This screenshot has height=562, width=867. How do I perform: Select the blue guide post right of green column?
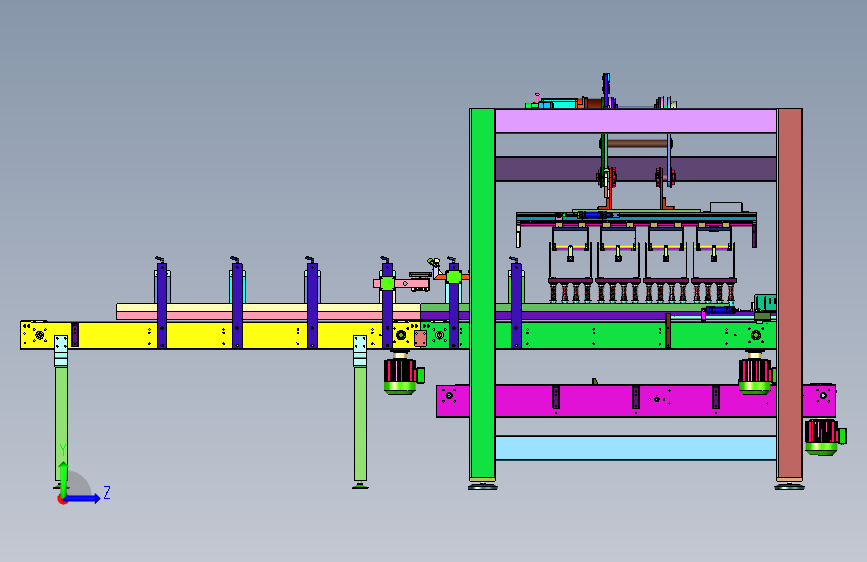pos(516,305)
